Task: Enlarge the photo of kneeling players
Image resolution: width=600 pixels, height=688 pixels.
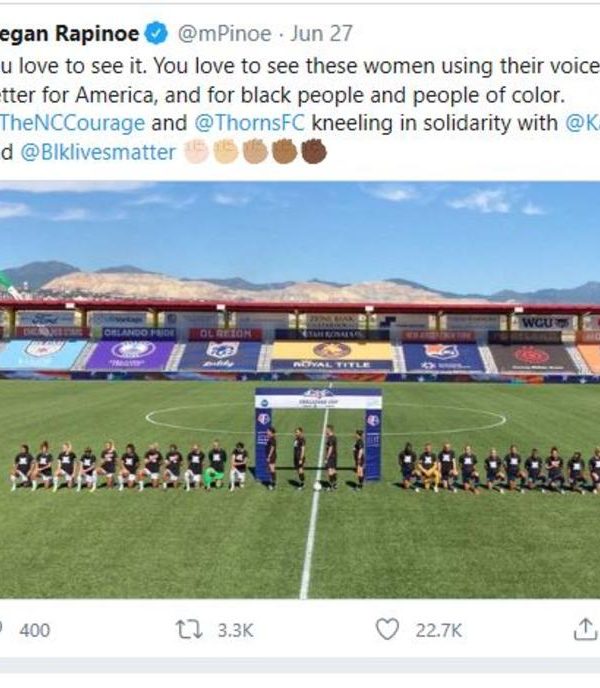Action: (x=300, y=390)
